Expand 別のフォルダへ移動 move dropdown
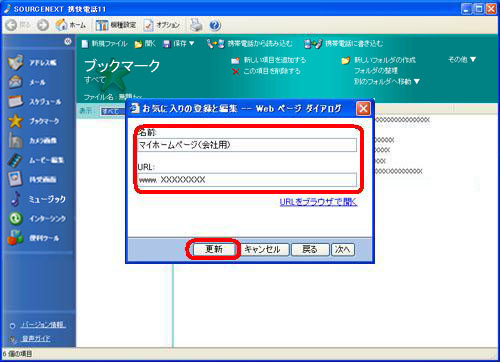 387,81
